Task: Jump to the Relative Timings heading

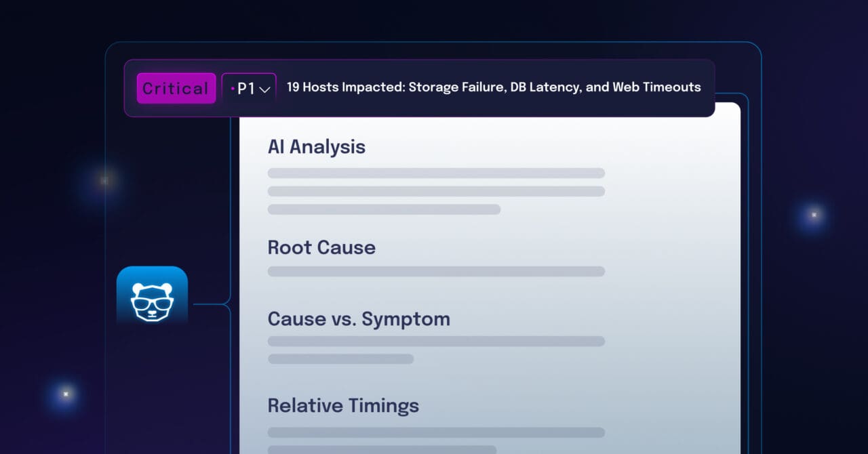Action: tap(343, 406)
